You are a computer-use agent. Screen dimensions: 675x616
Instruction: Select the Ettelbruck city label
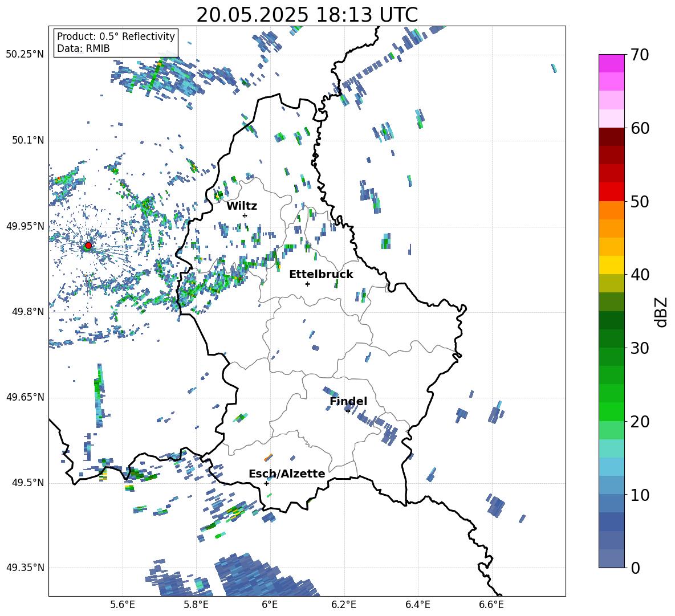[321, 275]
